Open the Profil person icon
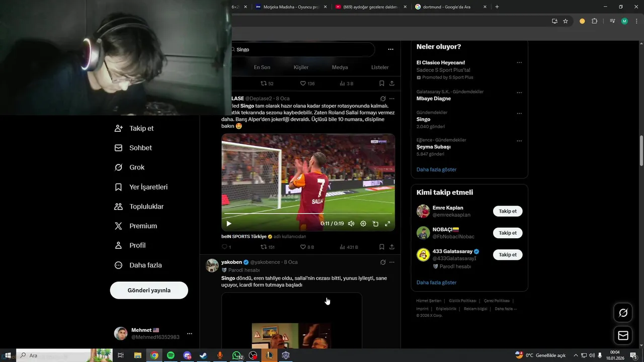 coord(118,245)
